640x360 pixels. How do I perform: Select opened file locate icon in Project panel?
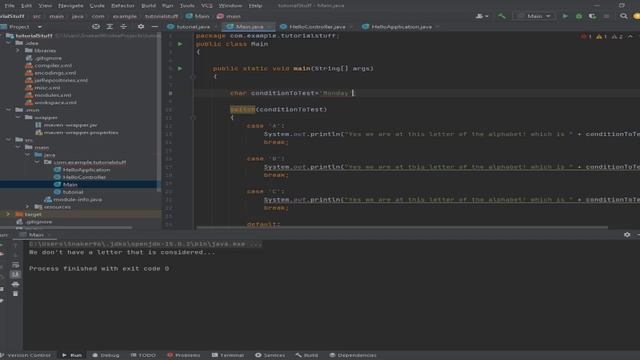96,27
